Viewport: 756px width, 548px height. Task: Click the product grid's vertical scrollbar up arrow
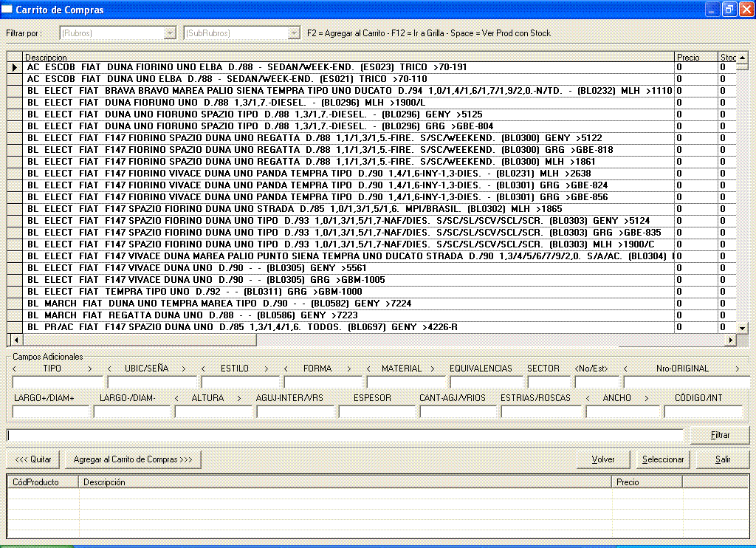(743, 58)
